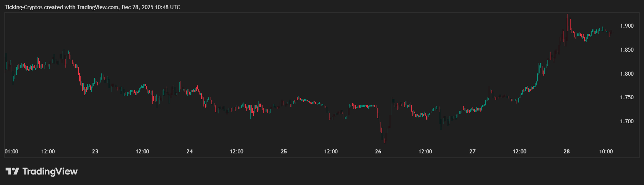Select date 23 on the time axis
The image size is (644, 185).
pos(95,152)
